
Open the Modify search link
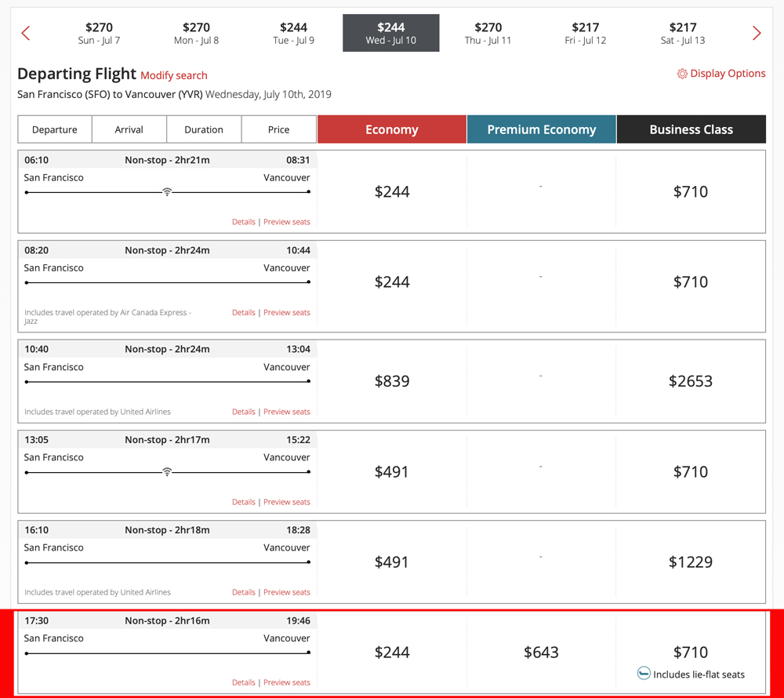pos(174,76)
